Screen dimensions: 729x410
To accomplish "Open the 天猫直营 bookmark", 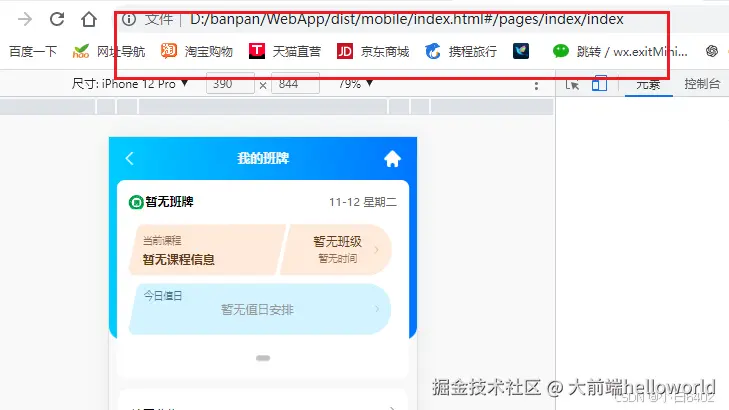I will click(285, 52).
